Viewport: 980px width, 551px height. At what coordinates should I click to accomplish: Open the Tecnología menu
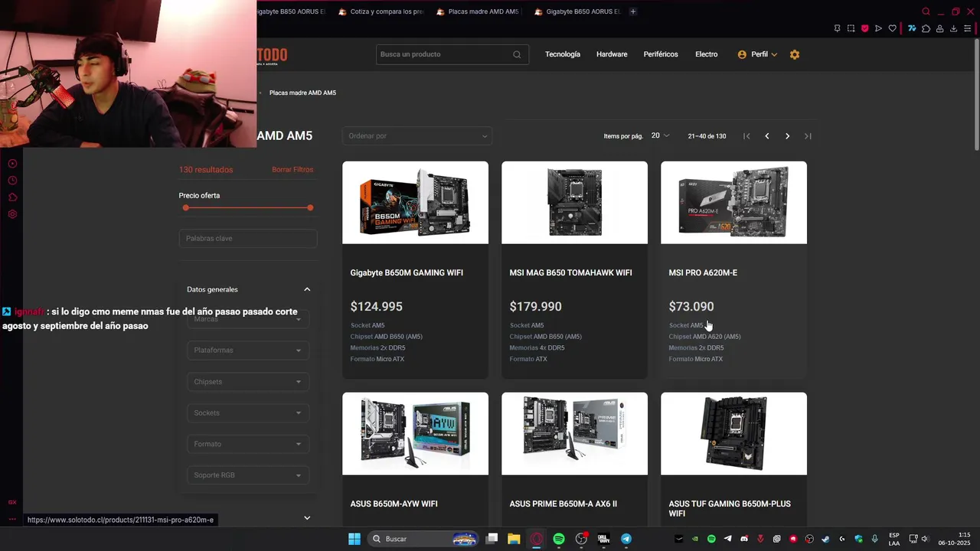tap(563, 54)
